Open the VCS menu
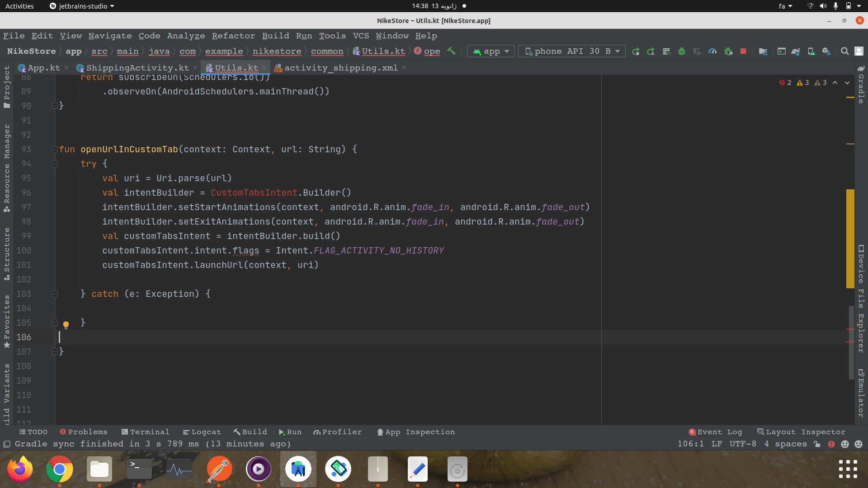868x488 pixels. (361, 36)
